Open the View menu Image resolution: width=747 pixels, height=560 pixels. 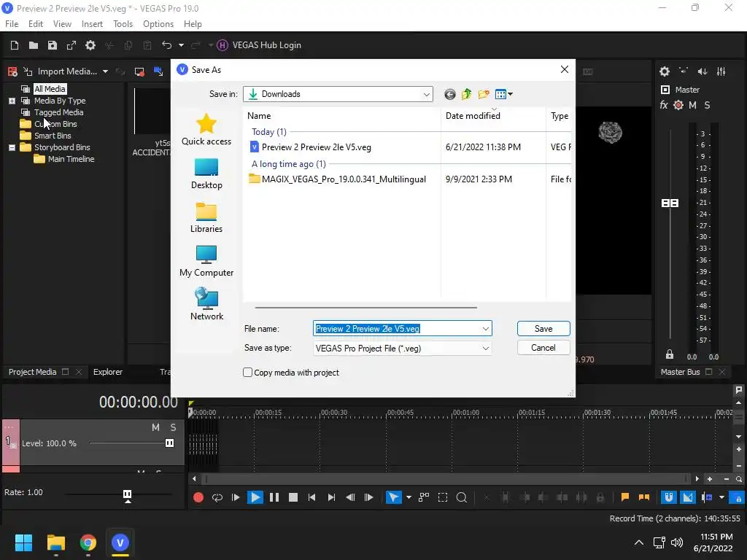[62, 24]
